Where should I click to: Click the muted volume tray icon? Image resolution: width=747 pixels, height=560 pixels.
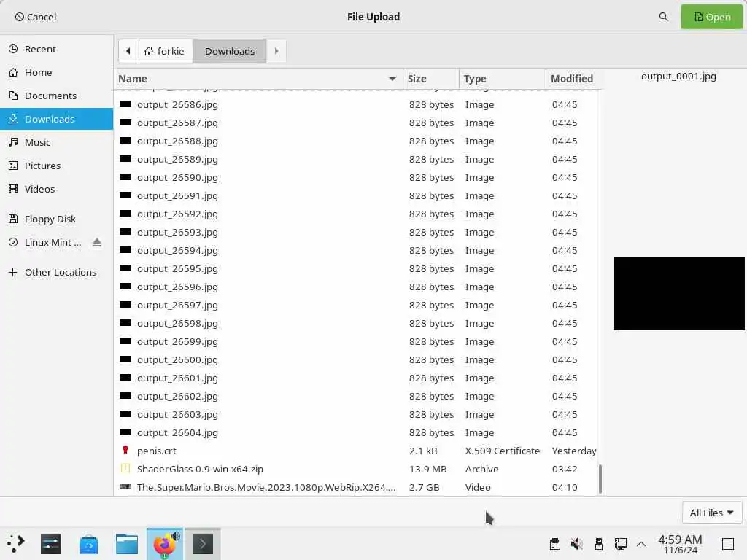click(576, 544)
